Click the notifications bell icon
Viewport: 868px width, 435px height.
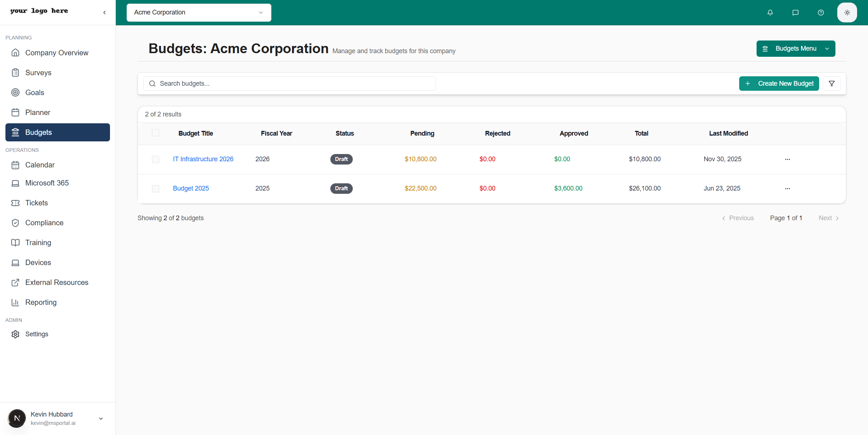770,13
